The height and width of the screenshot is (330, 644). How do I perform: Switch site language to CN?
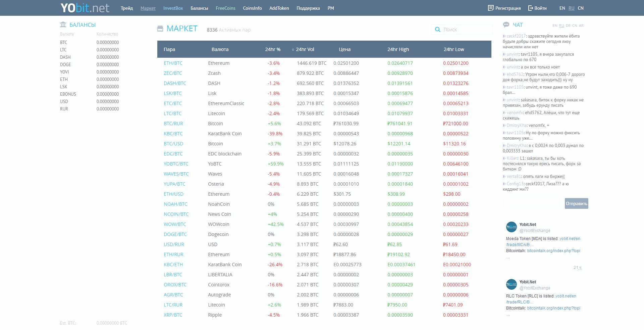581,8
